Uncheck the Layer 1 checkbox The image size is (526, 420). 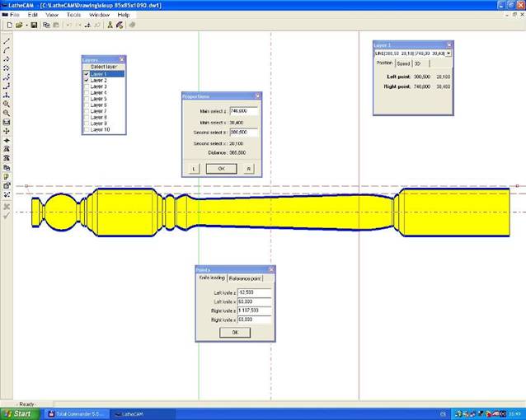tap(87, 73)
